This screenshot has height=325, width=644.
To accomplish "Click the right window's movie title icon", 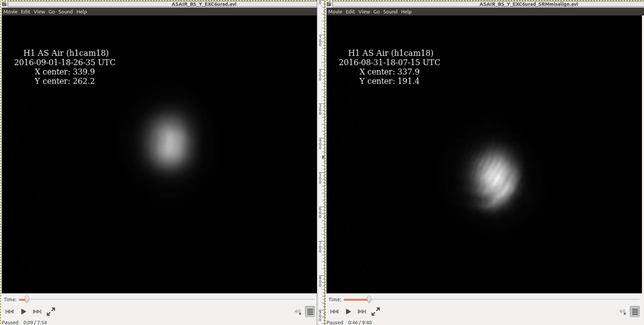I will 329,4.
